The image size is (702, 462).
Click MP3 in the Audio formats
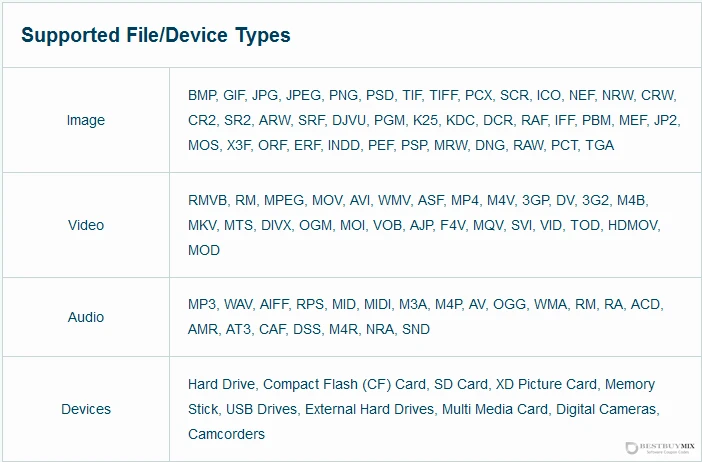point(201,304)
